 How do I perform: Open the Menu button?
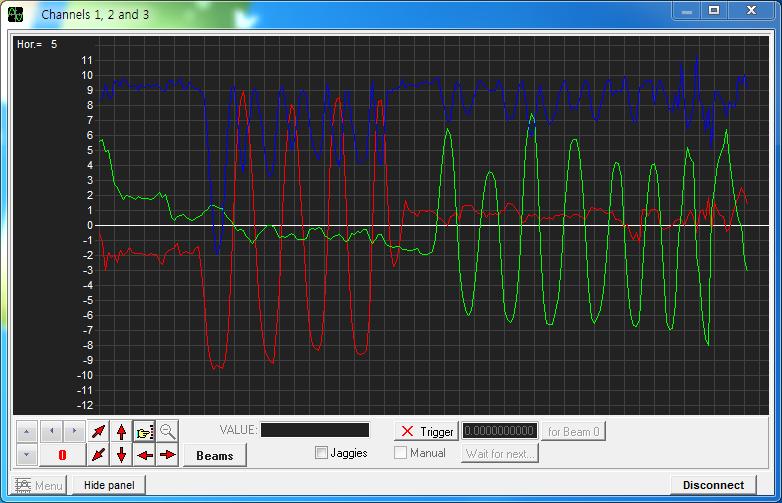click(39, 485)
